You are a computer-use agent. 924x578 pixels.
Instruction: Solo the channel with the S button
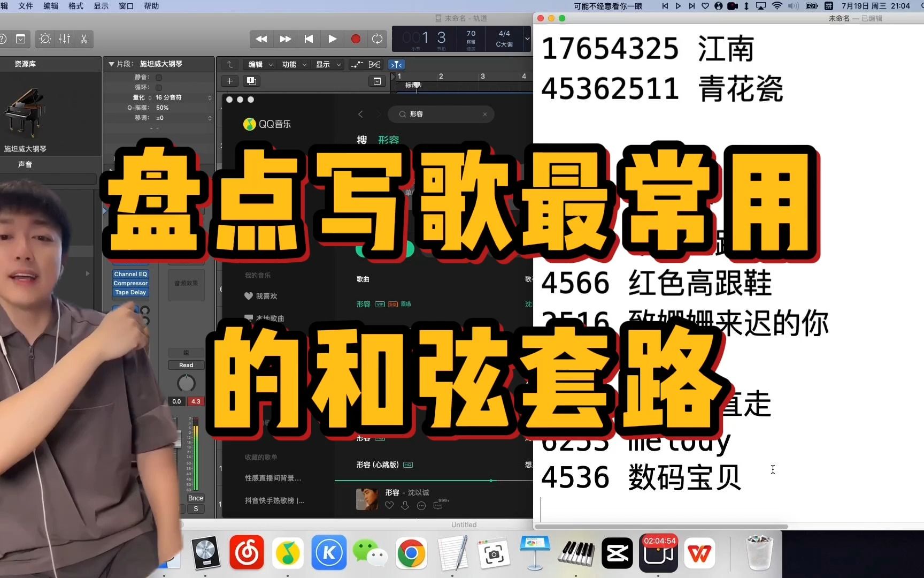196,509
